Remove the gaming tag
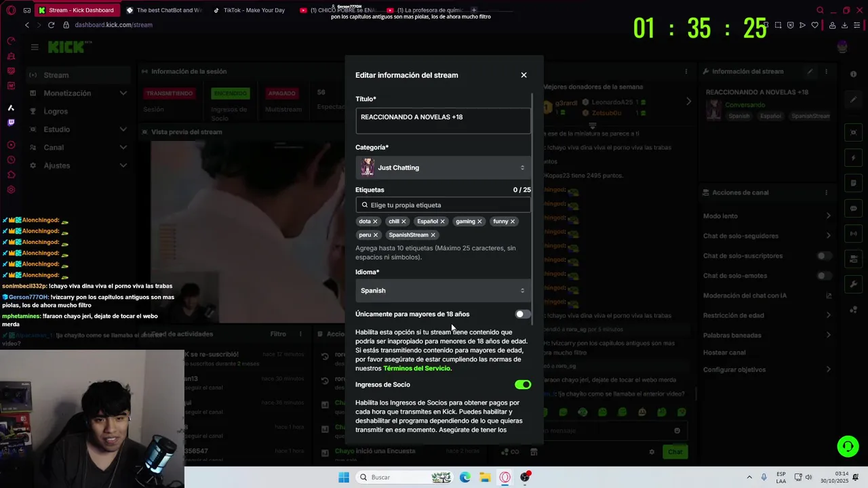 click(x=479, y=221)
